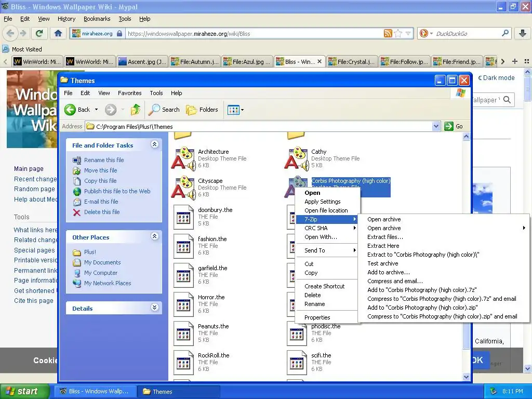Choose Extract Here in 7-Zip submenu
Viewport: 532px width, 399px height.
[x=443, y=246]
